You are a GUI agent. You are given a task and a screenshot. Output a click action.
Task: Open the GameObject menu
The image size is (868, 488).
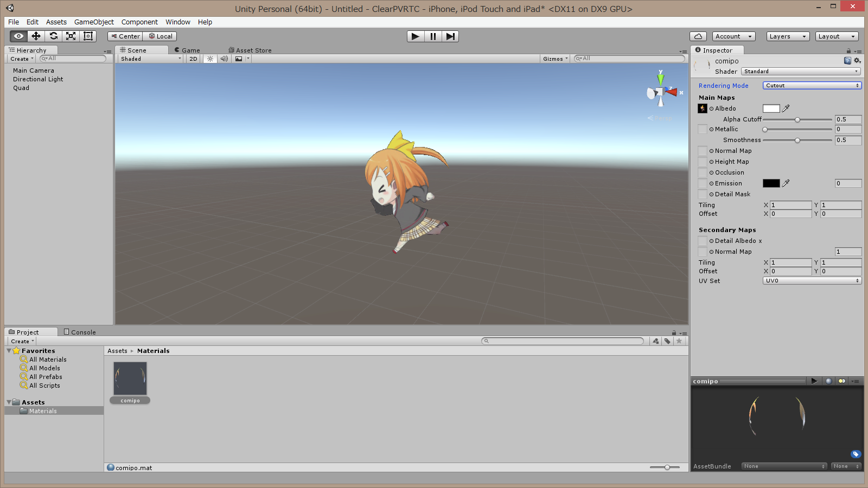94,22
